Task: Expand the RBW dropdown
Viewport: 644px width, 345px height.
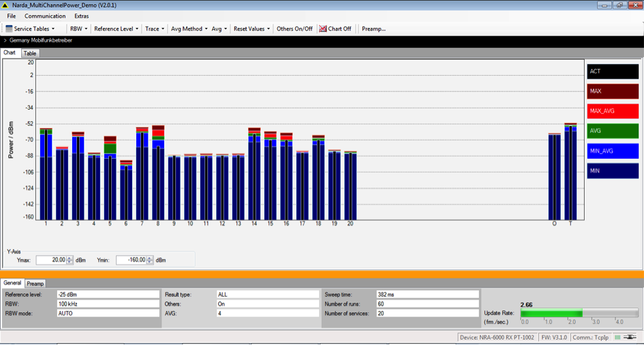Action: pos(78,29)
